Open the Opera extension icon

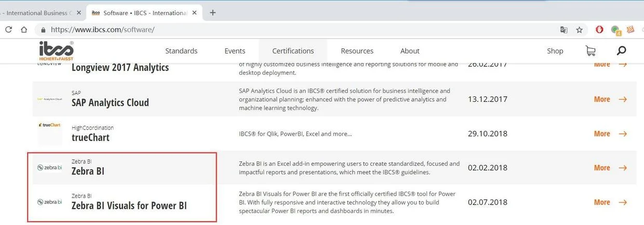point(599,30)
